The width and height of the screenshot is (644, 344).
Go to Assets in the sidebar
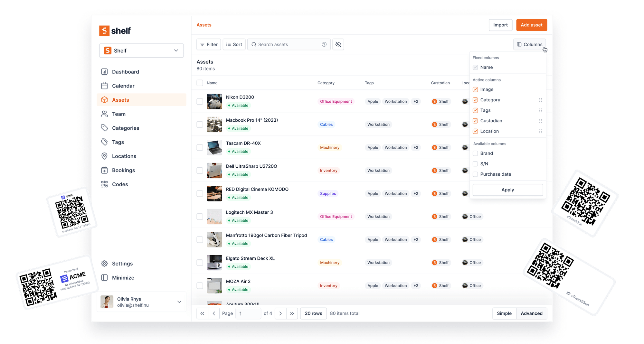[x=141, y=100]
